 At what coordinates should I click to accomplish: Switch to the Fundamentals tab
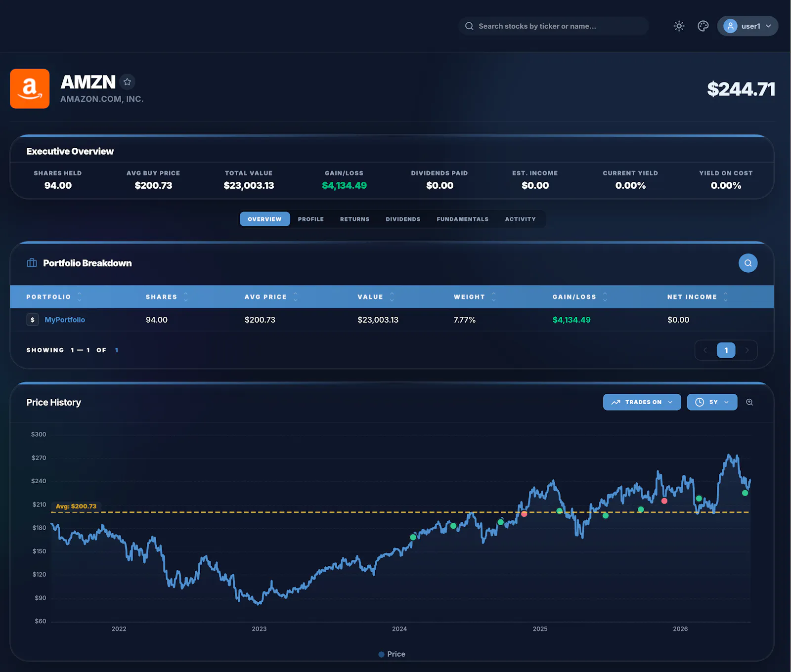[462, 219]
